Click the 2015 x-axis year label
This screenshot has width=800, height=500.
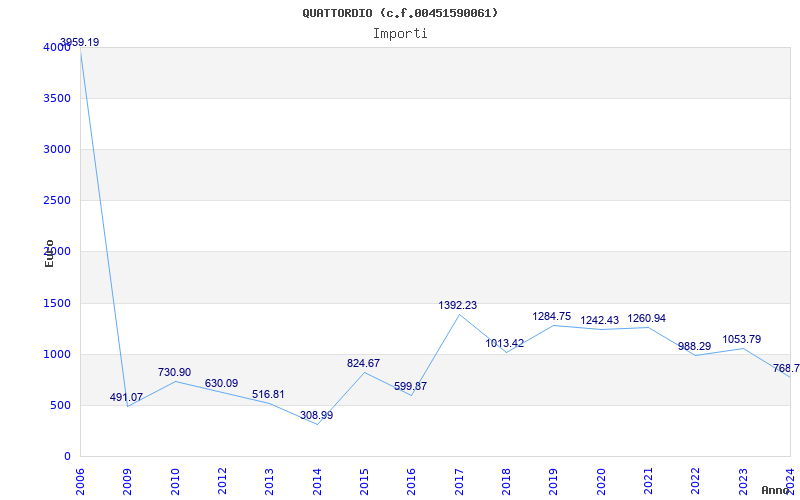point(364,481)
